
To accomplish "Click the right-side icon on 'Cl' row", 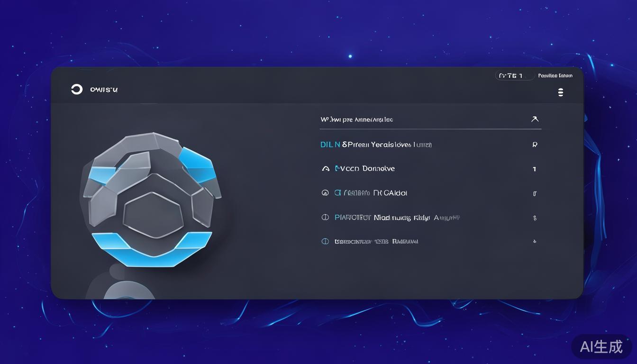I will (x=535, y=193).
